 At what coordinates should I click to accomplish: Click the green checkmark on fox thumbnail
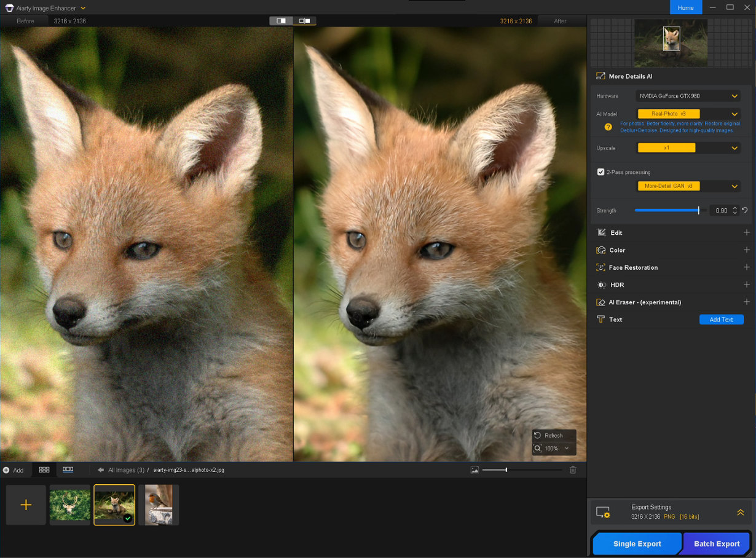[127, 518]
